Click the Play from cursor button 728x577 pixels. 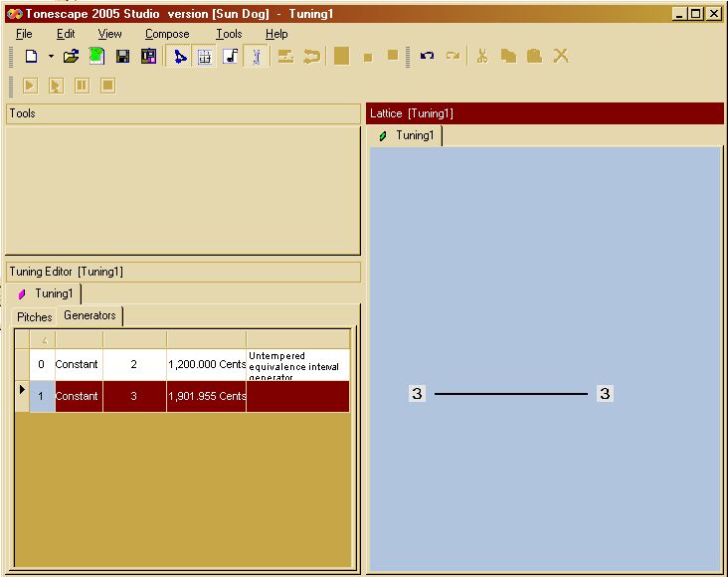(x=56, y=86)
